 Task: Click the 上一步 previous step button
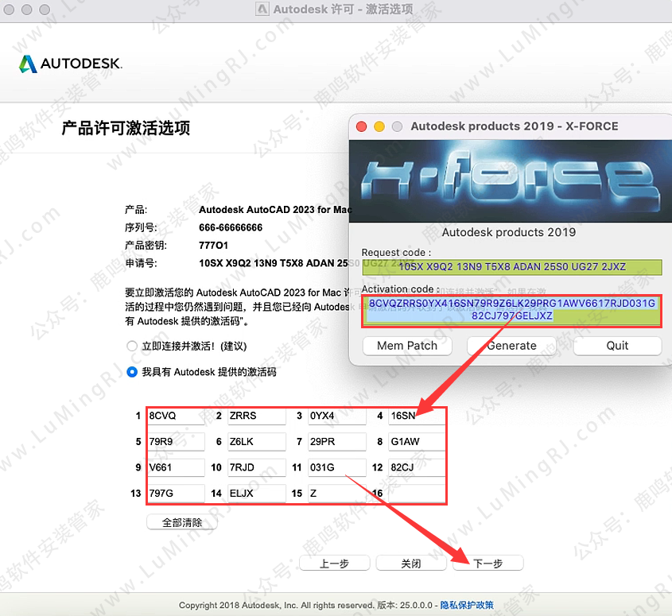(x=334, y=564)
